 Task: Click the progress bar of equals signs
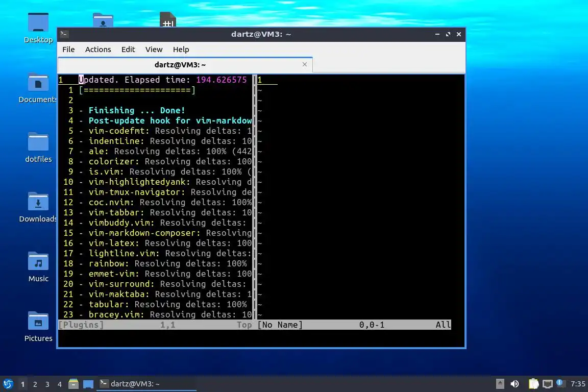137,90
